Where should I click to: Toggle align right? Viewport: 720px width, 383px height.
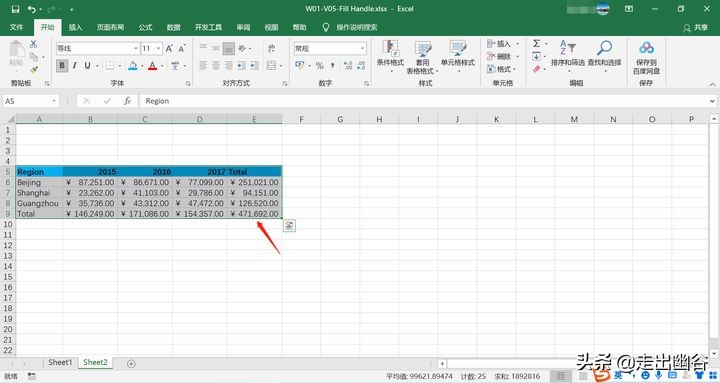coord(229,66)
